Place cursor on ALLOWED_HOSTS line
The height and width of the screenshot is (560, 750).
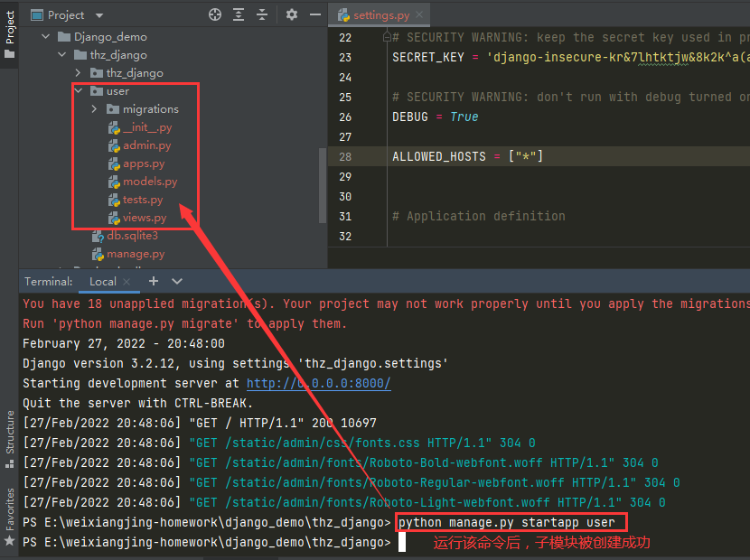tap(467, 156)
